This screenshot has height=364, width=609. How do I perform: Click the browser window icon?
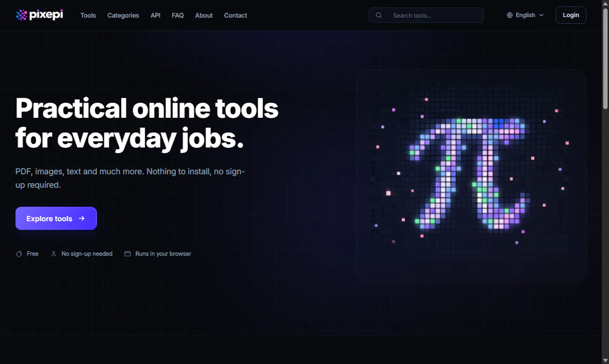pos(128,254)
